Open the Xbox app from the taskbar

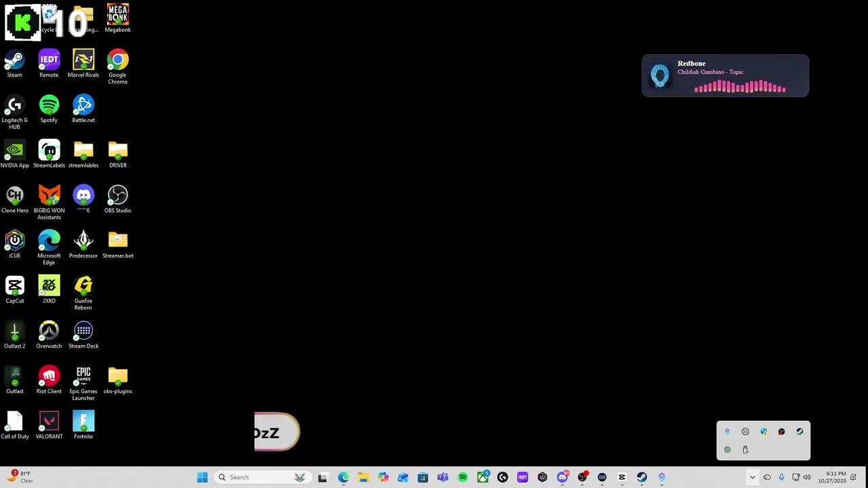(483, 477)
